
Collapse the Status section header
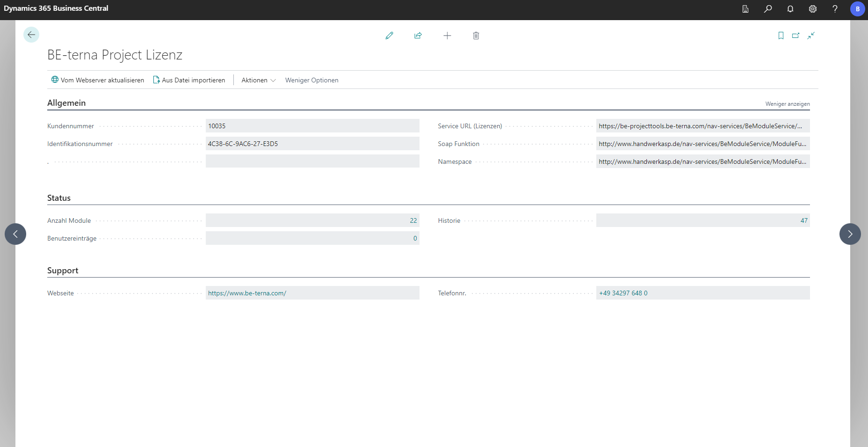pos(59,198)
